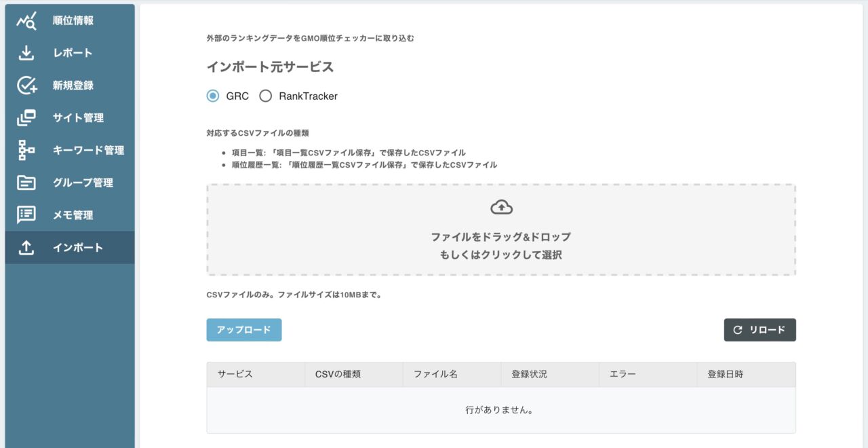
Task: Click the circular reload arrow icon
Action: click(737, 330)
